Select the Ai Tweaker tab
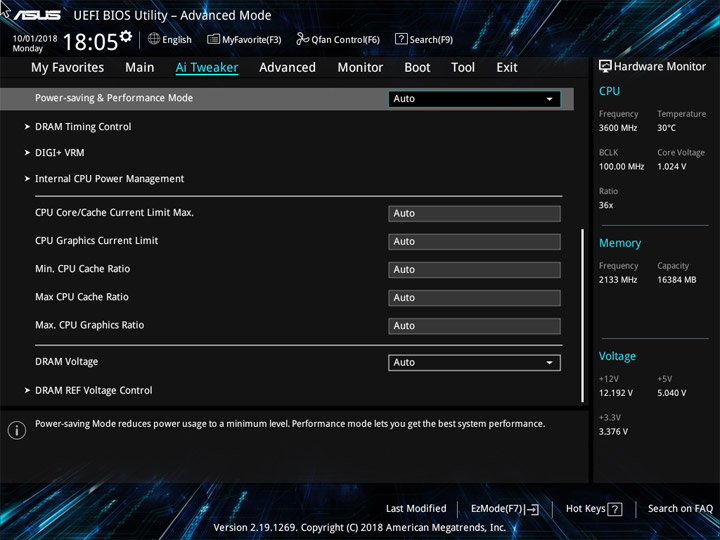This screenshot has width=720, height=540. [207, 68]
